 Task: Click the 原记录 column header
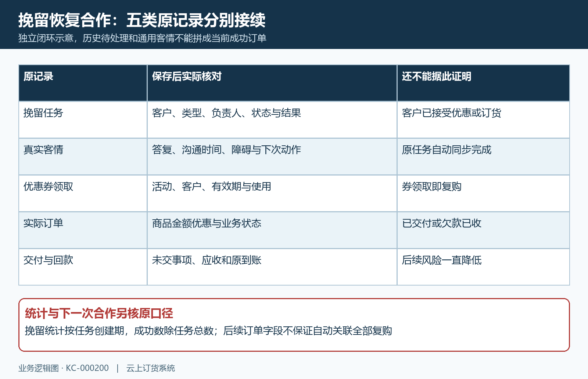coord(83,83)
